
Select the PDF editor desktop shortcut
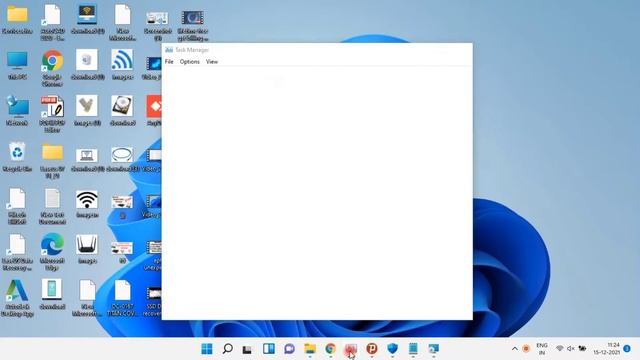(52, 114)
